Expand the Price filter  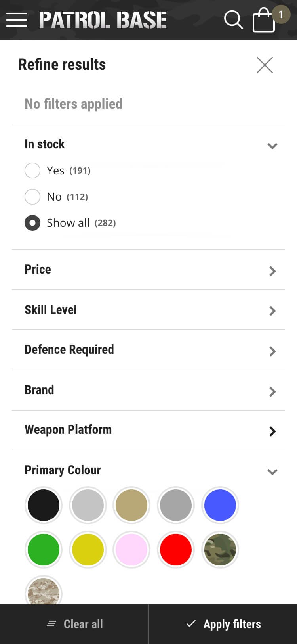(x=148, y=270)
